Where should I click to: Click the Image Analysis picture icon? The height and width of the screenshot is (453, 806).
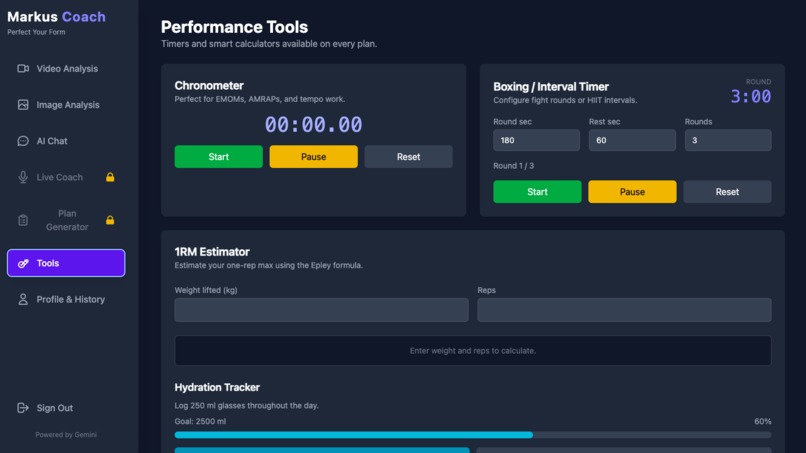[x=23, y=105]
